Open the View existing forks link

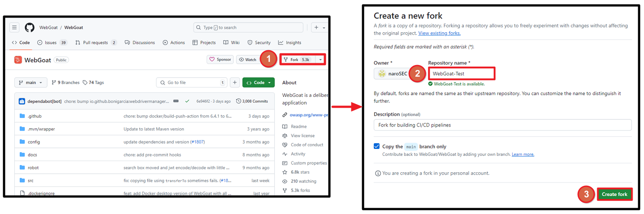click(439, 33)
